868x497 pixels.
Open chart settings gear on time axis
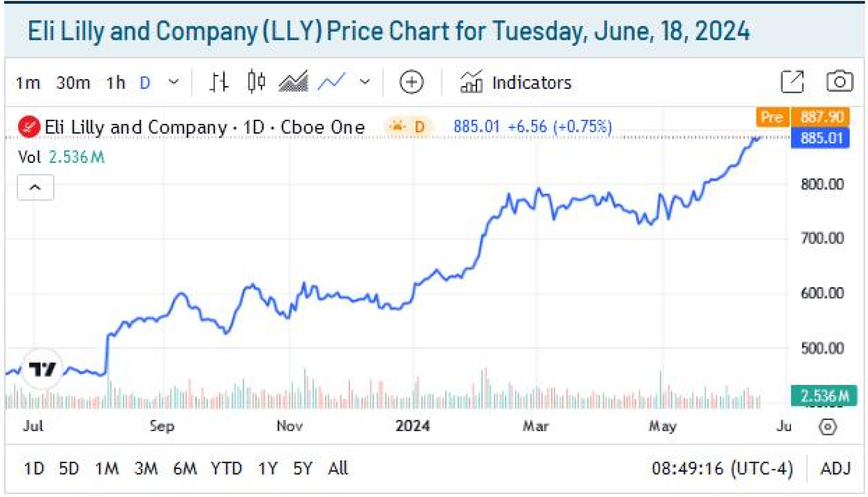828,427
